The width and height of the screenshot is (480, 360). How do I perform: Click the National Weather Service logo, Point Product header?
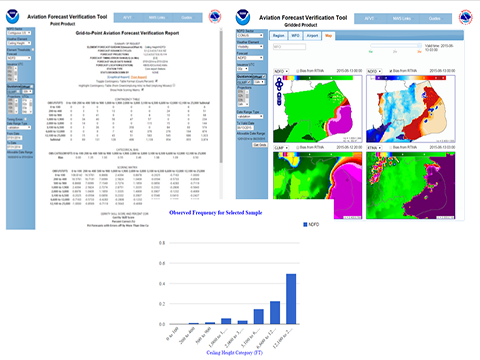(215, 17)
